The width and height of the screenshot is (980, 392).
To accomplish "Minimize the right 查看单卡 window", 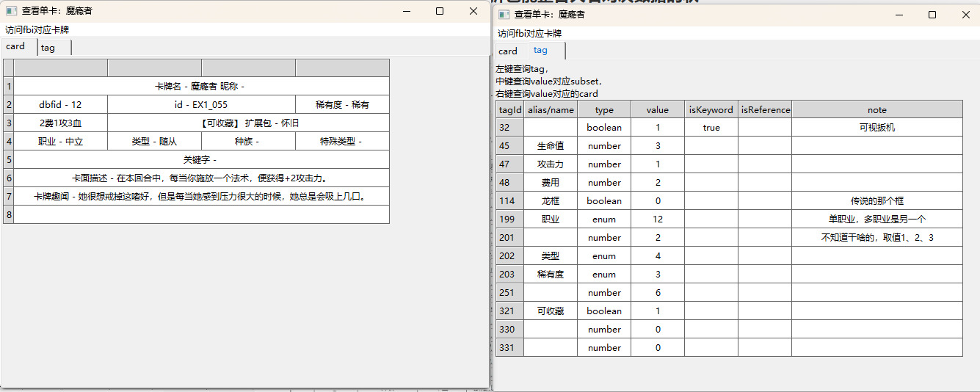I will [899, 15].
